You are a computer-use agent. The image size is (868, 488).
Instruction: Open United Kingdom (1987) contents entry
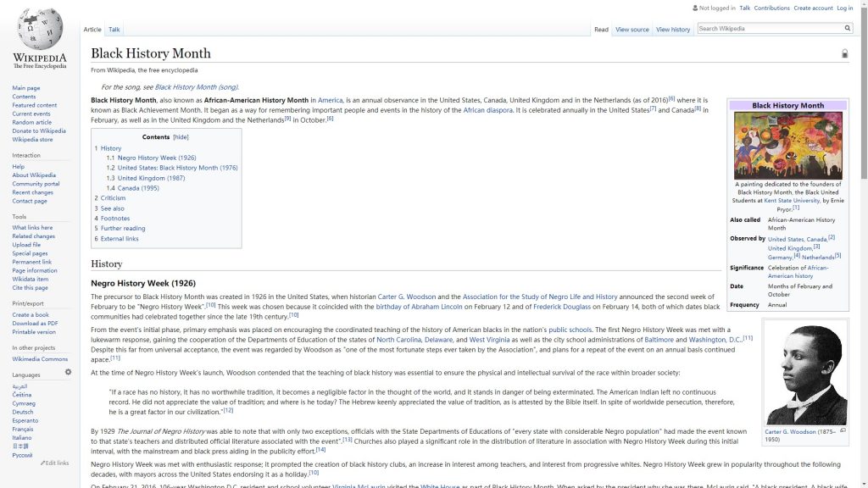coord(151,178)
